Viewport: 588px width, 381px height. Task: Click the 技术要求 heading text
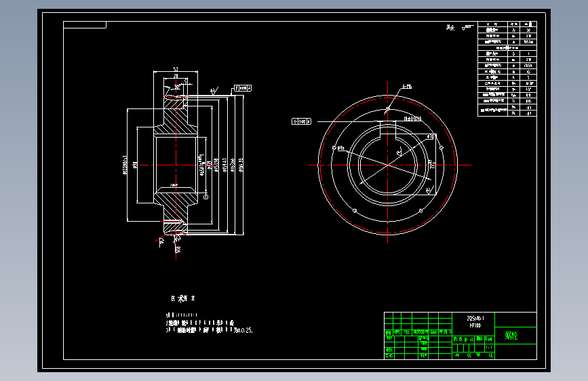click(183, 298)
